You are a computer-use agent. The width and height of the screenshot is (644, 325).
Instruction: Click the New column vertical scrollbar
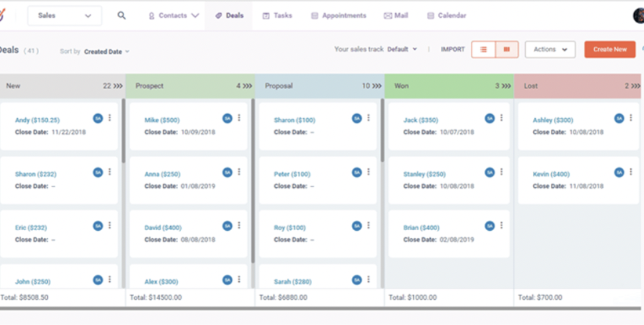[x=123, y=133]
